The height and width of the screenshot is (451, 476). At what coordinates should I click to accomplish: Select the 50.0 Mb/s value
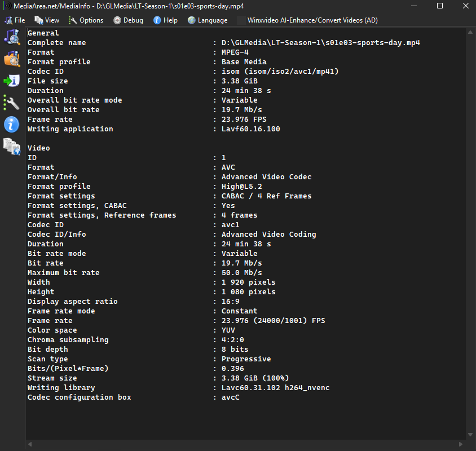pos(241,273)
